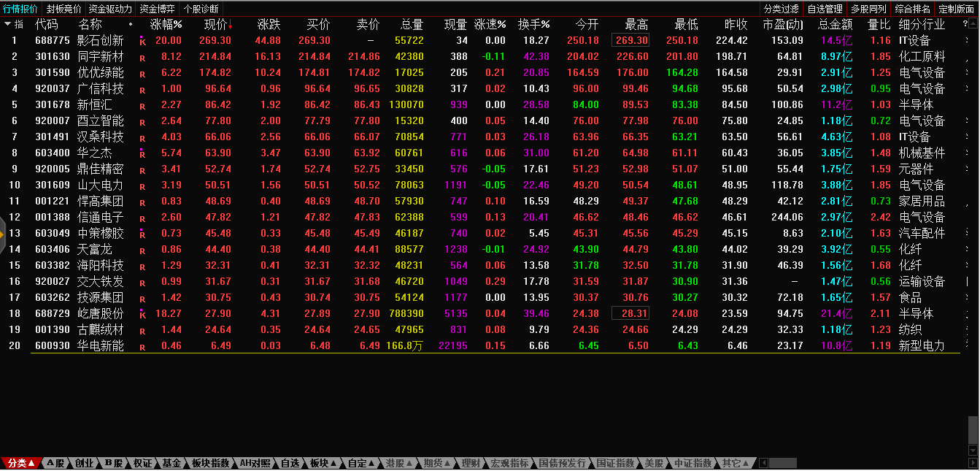Screen dimensions: 980x471
Task: Click the 定制版面 button
Action: pos(957,9)
